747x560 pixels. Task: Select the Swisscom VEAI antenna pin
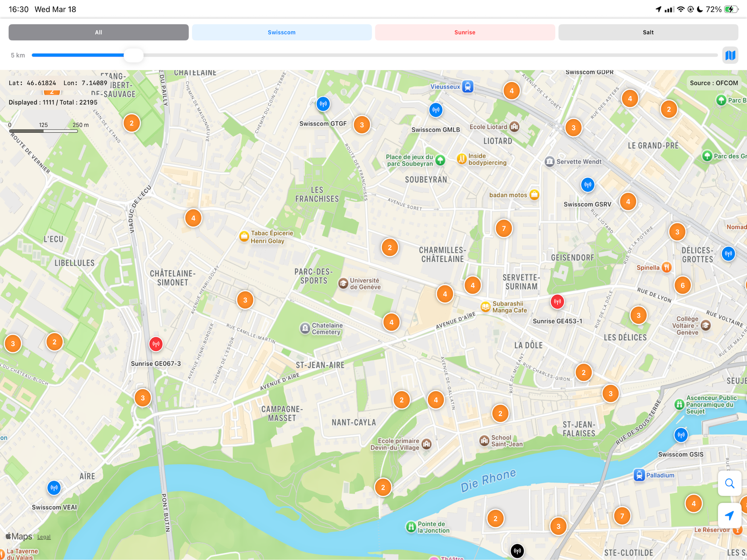pos(54,488)
